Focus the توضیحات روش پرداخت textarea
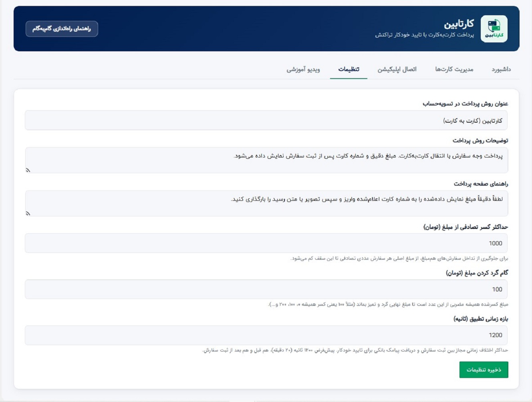 tap(266, 160)
